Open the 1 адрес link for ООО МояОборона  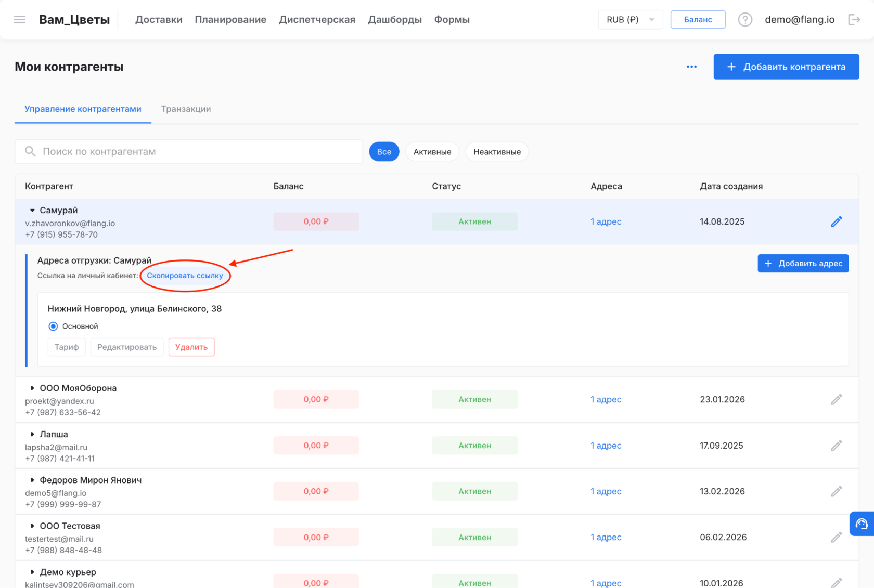coord(606,399)
